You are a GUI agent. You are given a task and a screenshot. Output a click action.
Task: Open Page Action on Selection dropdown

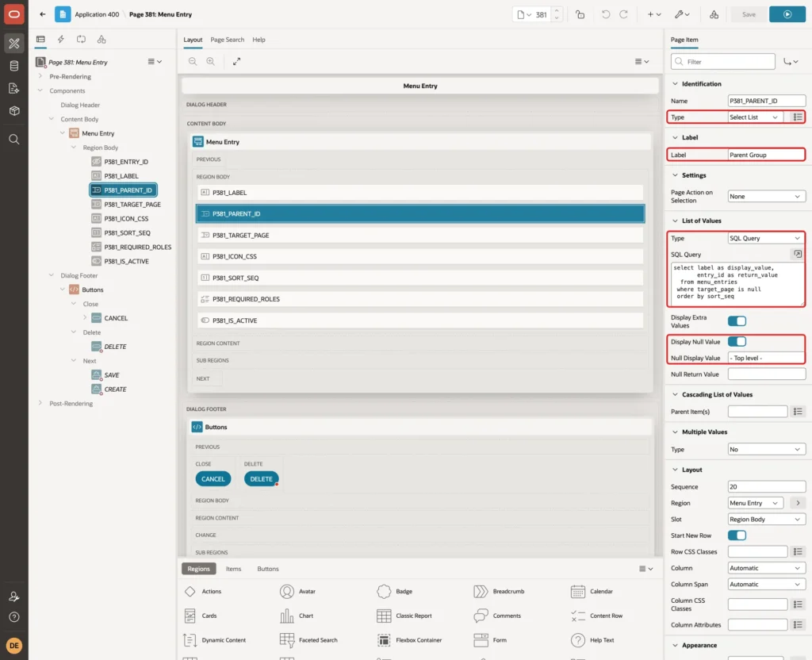(x=767, y=197)
